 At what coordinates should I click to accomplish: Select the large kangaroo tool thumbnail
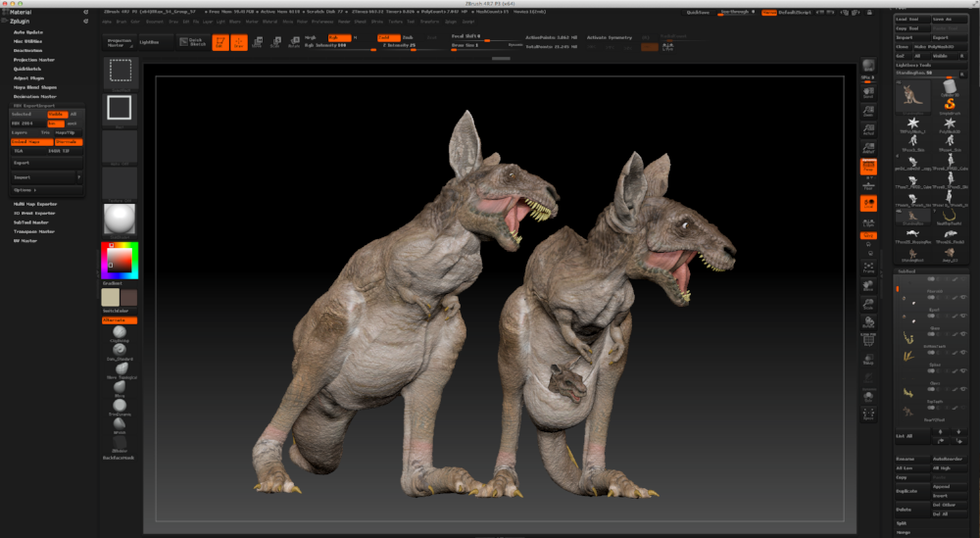click(x=912, y=96)
